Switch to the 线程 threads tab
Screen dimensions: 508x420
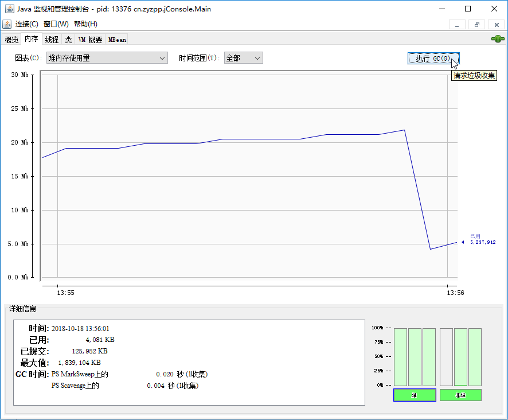coord(52,40)
